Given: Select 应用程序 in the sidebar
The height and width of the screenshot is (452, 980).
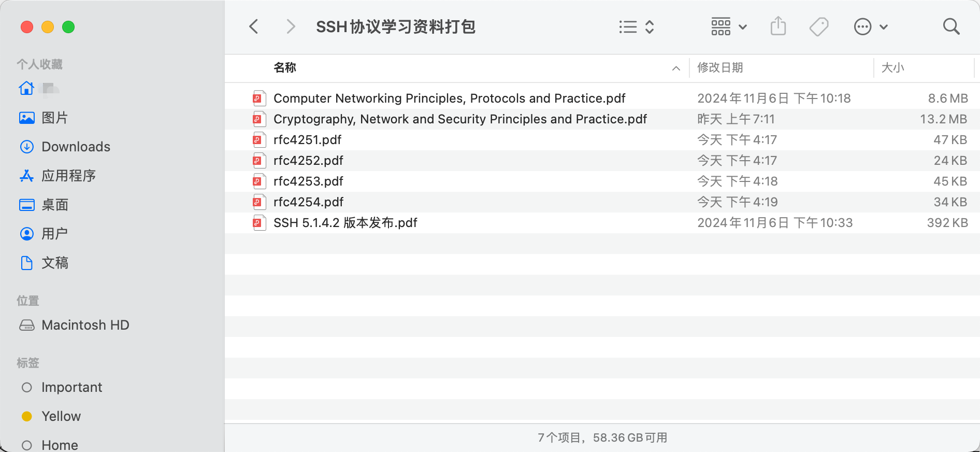Looking at the screenshot, I should 68,176.
